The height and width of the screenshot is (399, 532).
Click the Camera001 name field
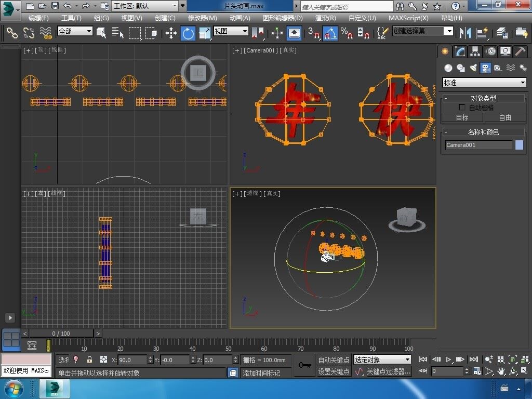478,145
